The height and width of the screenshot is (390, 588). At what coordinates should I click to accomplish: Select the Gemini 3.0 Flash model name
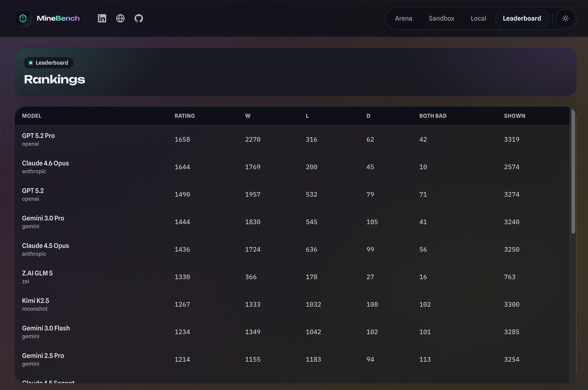46,328
